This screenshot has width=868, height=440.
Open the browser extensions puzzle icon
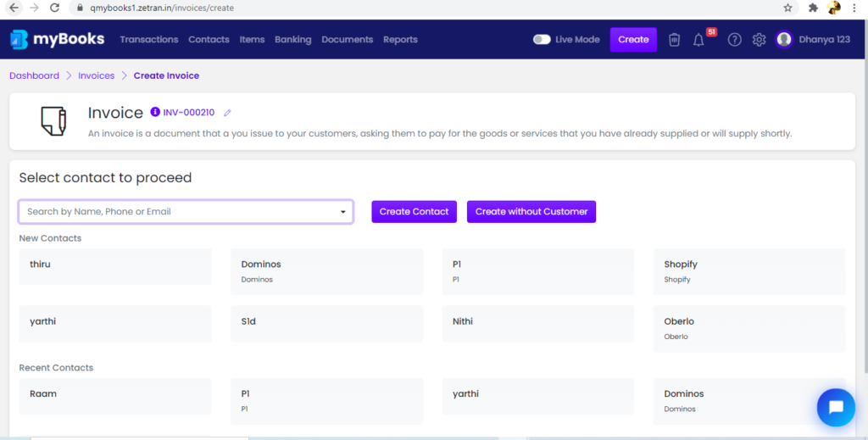pos(813,8)
